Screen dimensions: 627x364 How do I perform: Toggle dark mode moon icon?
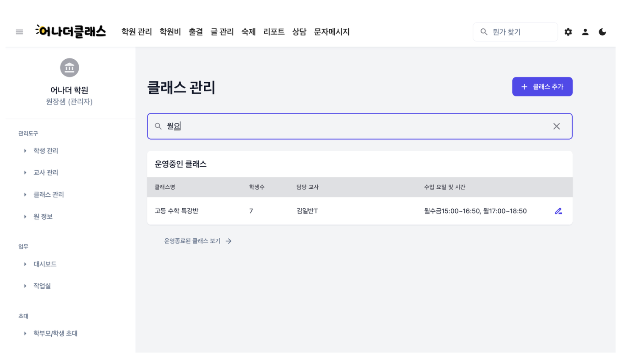602,32
